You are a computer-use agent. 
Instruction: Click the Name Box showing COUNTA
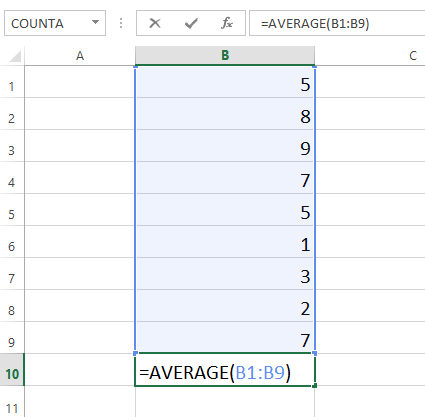[55, 23]
